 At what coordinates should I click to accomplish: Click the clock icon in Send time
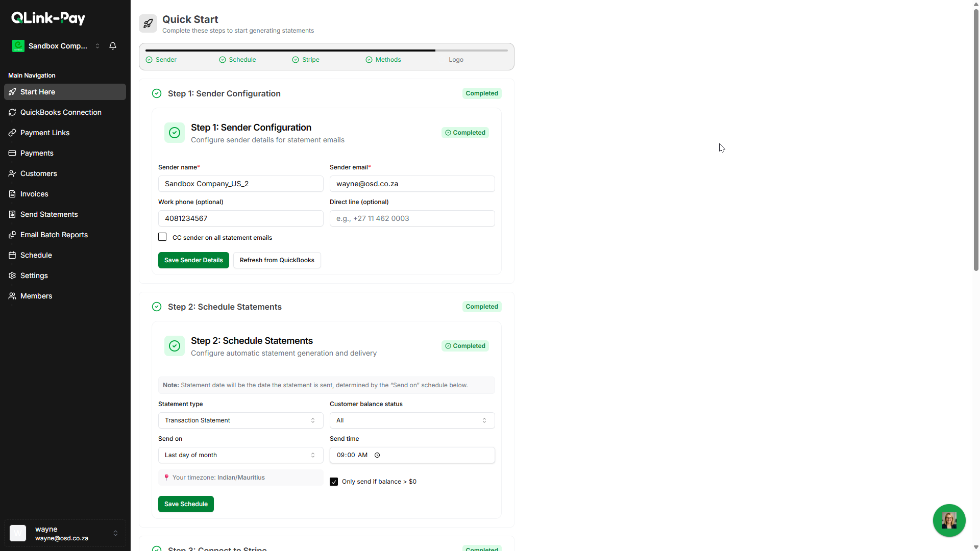click(x=377, y=455)
